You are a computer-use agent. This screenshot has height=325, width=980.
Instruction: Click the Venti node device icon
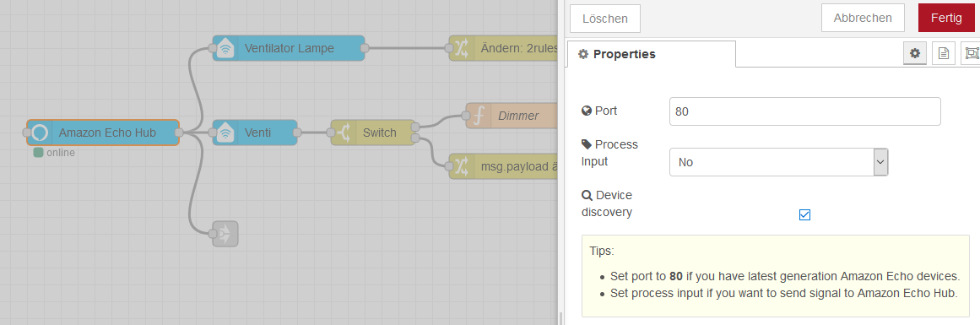(225, 133)
